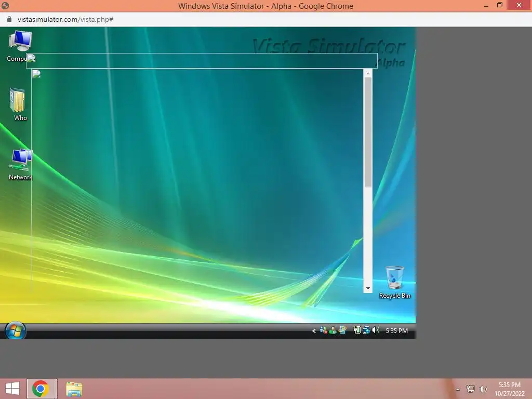Open the Who folder on desktop
The image size is (532, 399).
[18, 104]
